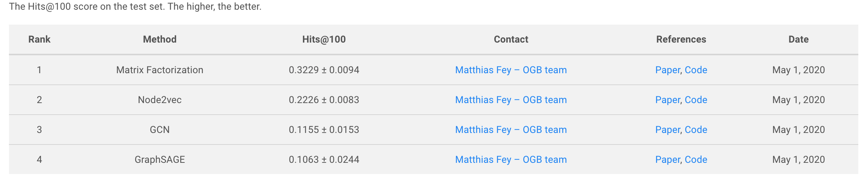Open Code link in Node2vec row

pos(696,100)
